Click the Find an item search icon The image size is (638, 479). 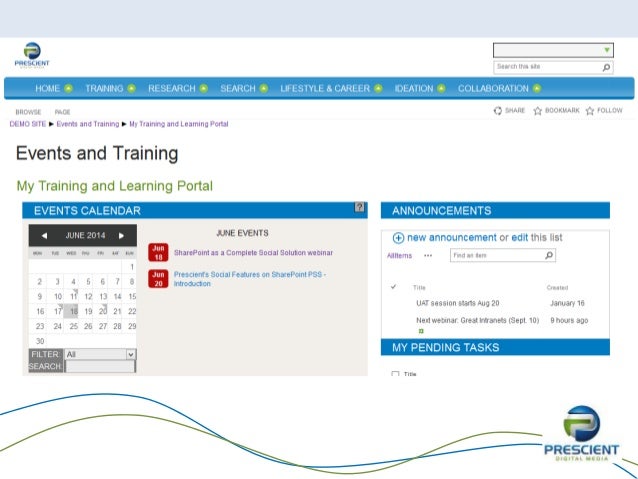coord(549,255)
